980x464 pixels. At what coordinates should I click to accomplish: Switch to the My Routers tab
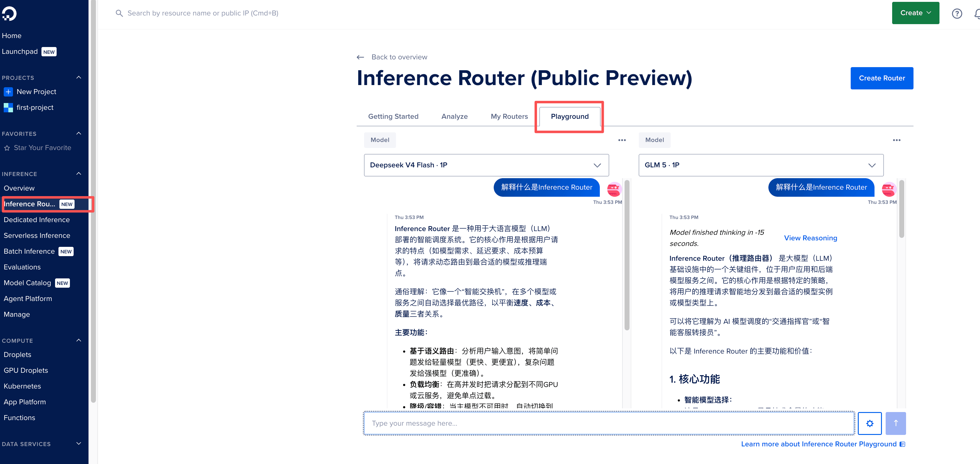click(509, 116)
